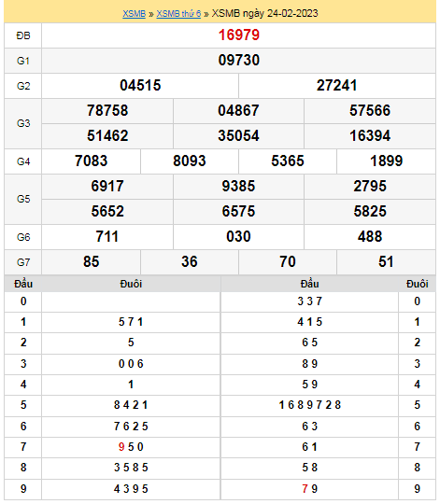Select G2 number 27241

point(336,86)
